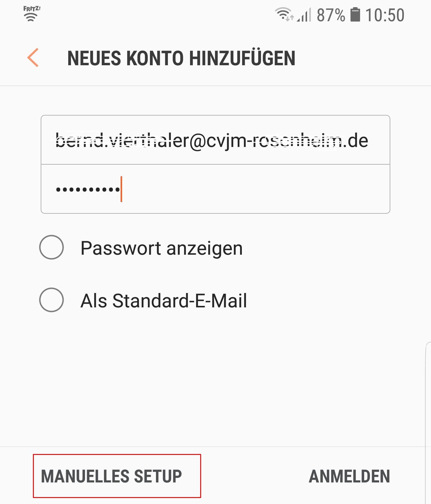Viewport: 431px width, 504px height.
Task: Select the Als Standard-E-Mail radio circle
Action: tap(51, 300)
